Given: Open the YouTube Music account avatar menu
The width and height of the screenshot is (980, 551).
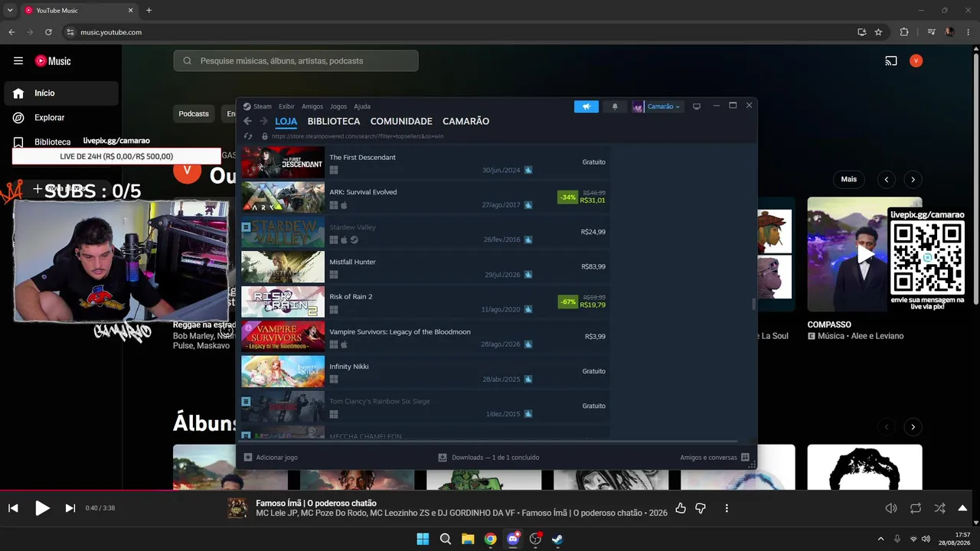Looking at the screenshot, I should coord(916,60).
